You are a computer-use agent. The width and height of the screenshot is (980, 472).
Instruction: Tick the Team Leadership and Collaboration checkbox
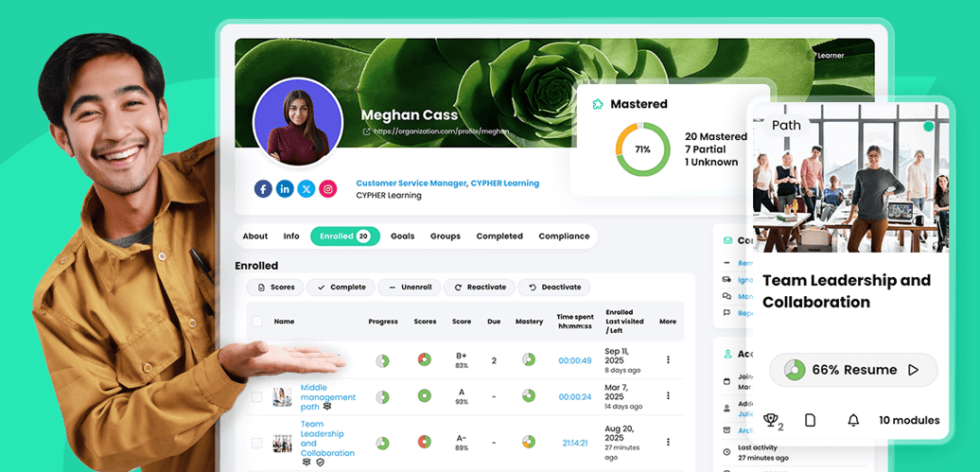click(x=257, y=444)
